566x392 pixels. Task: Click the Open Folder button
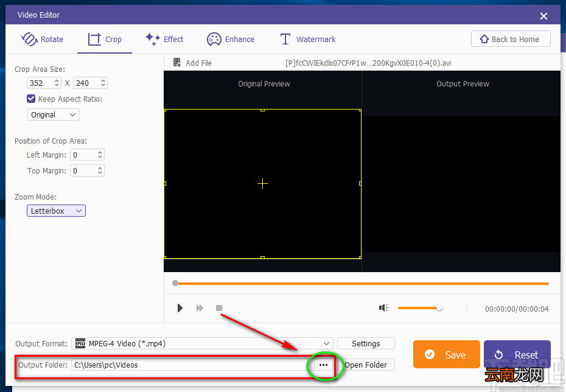click(x=366, y=365)
